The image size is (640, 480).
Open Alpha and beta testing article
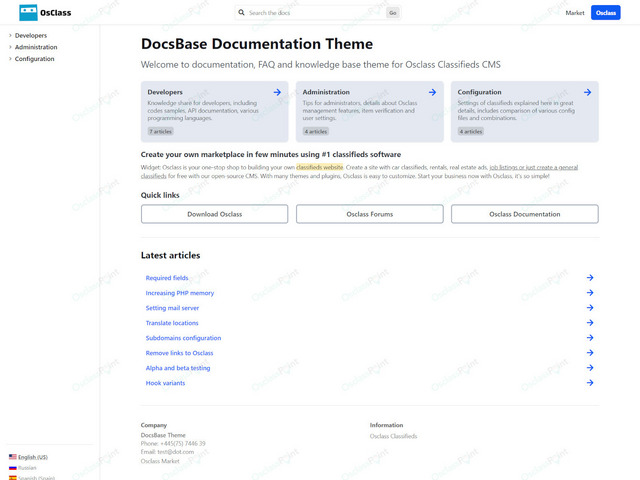click(178, 368)
